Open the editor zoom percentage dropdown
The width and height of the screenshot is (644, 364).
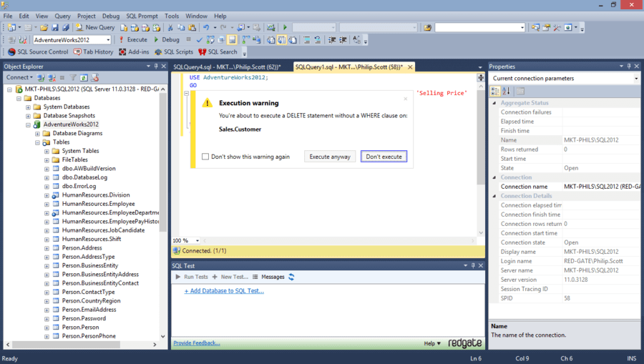tap(196, 241)
